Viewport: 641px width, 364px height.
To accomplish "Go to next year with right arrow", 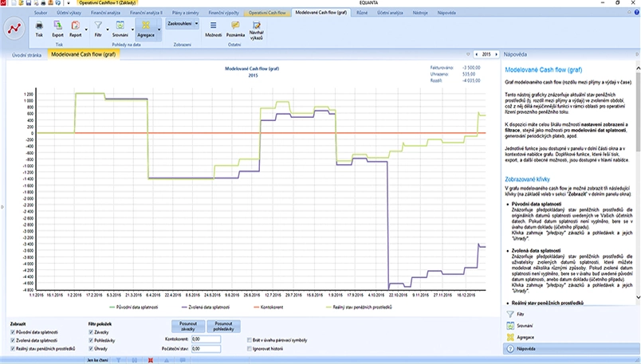I will [x=496, y=54].
